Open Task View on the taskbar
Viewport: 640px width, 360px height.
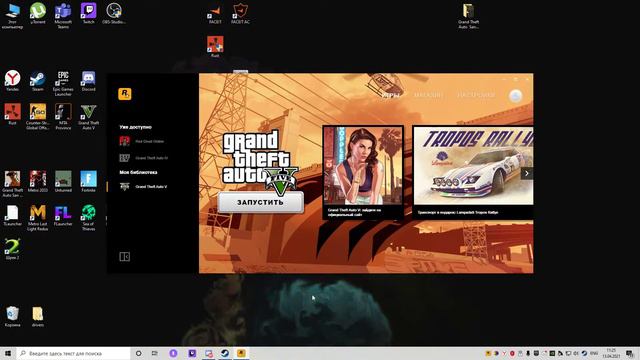tap(155, 353)
